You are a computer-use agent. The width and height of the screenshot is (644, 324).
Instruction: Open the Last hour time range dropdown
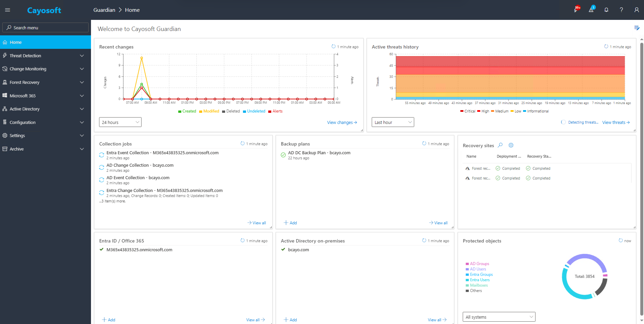[393, 122]
